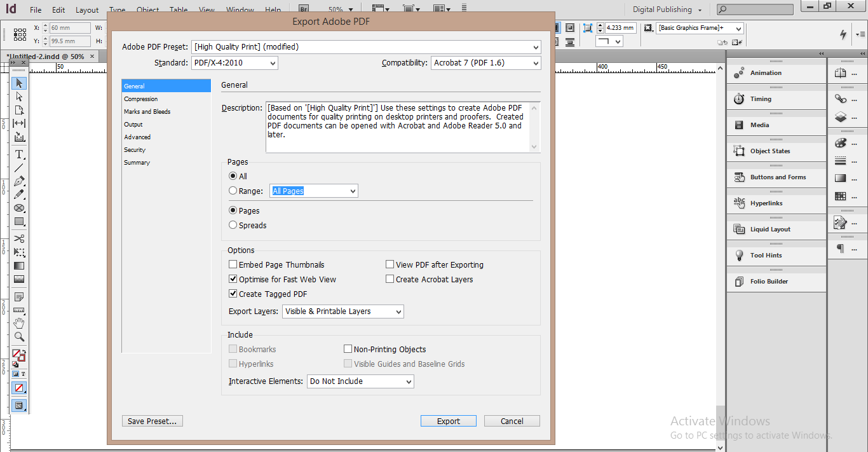
Task: Enable View PDF after Exporting
Action: pos(390,264)
